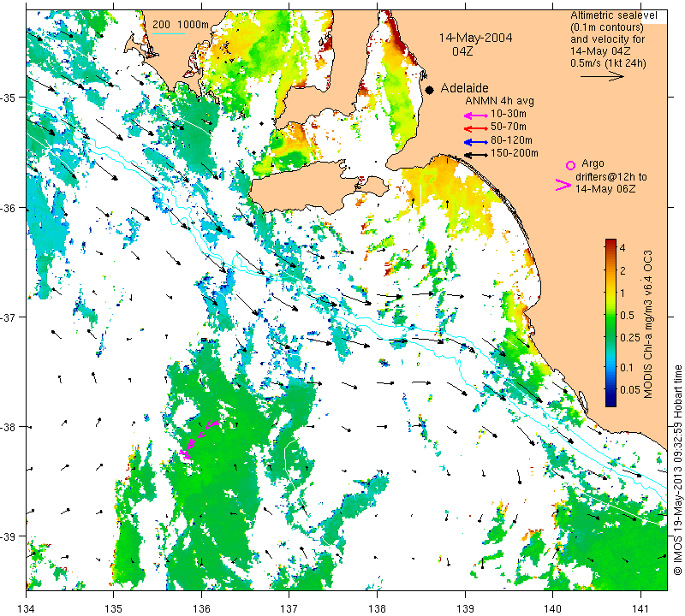Click the cyan 200 1000m isobath legend line
The width and height of the screenshot is (685, 616).
(169, 33)
